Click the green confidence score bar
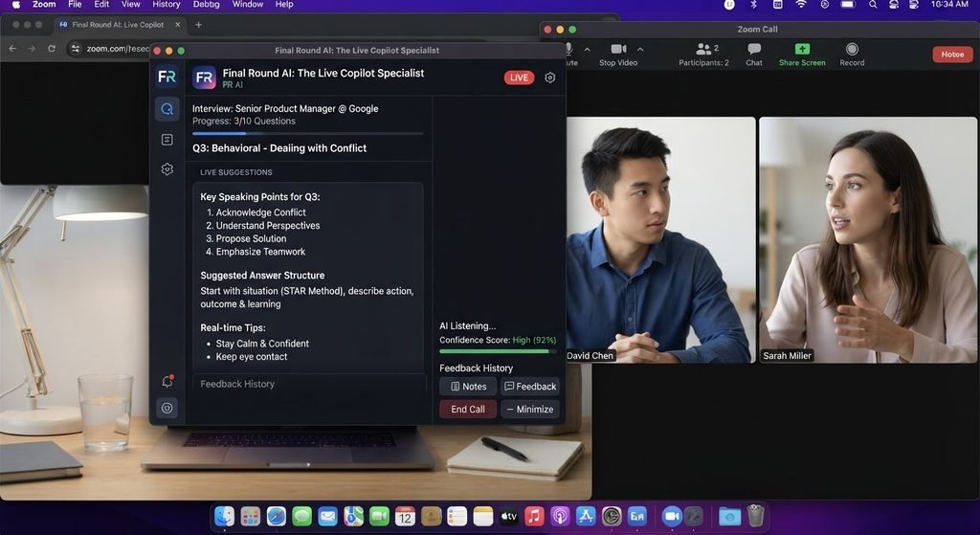Viewport: 980px width, 535px height. tap(498, 351)
